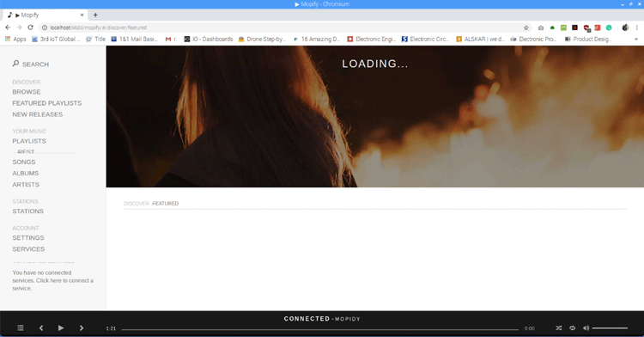Open Electronic Engi... bookmark
The image size is (644, 337).
coord(371,39)
